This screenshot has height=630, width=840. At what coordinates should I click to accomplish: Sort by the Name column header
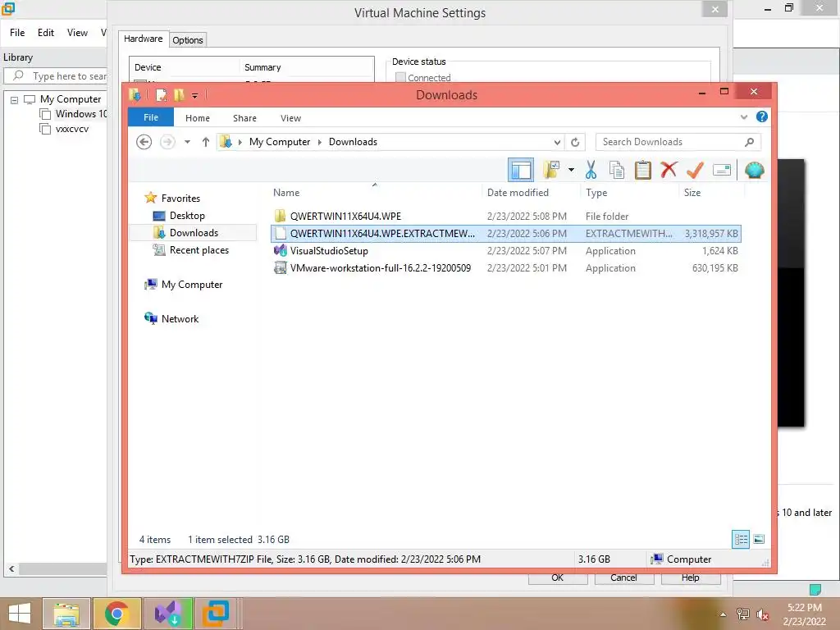286,193
